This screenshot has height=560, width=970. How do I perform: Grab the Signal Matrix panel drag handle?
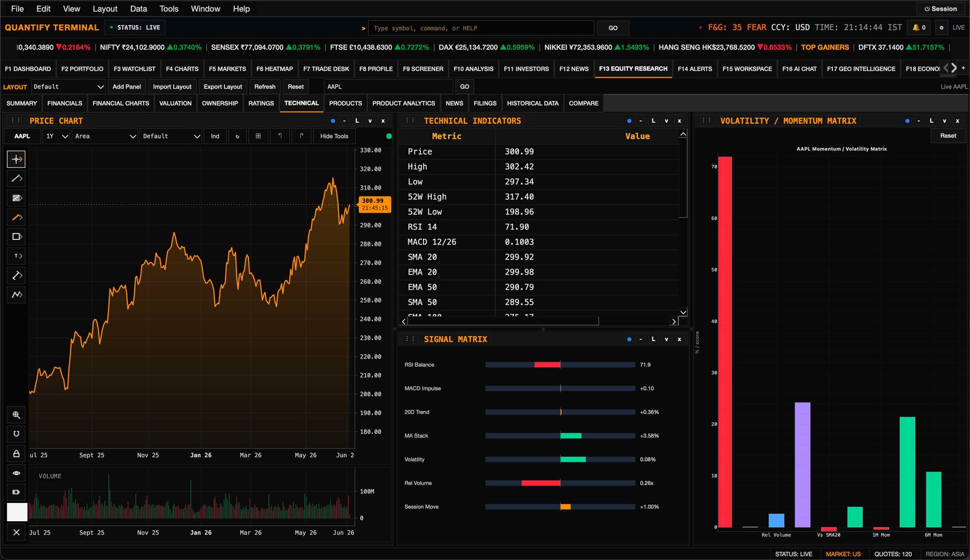410,339
